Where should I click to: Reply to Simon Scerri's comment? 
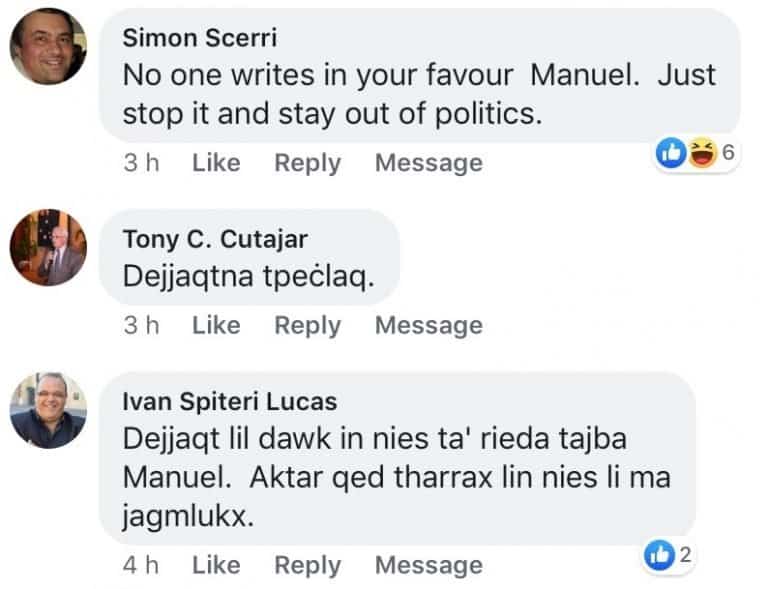click(307, 163)
